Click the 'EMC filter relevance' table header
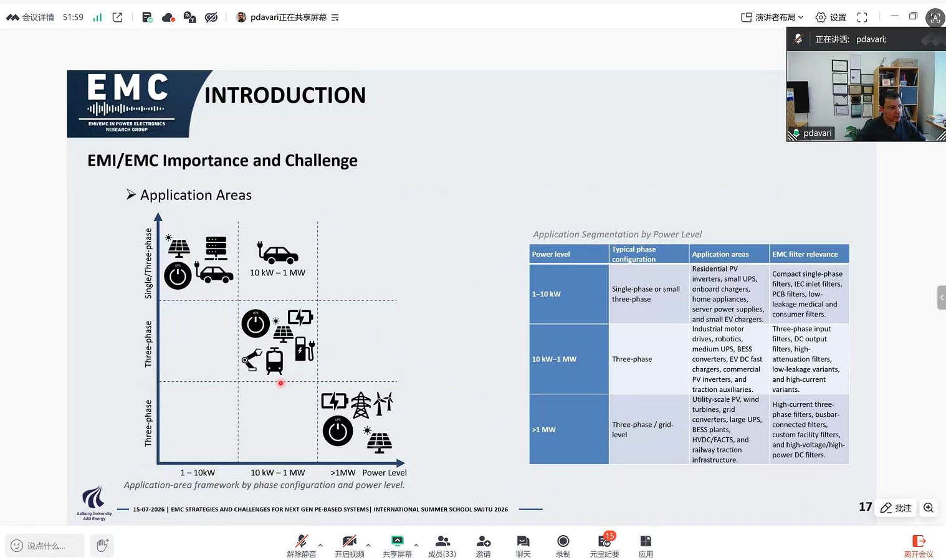 809,254
